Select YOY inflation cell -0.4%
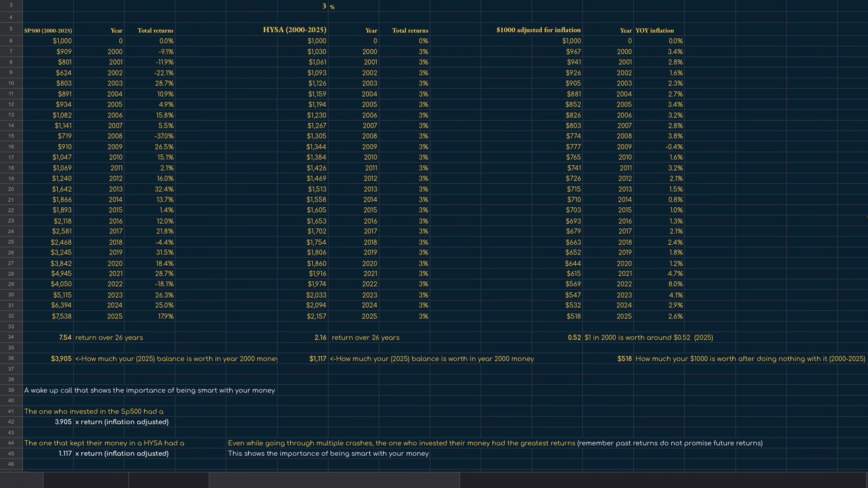This screenshot has width=868, height=488. 659,147
